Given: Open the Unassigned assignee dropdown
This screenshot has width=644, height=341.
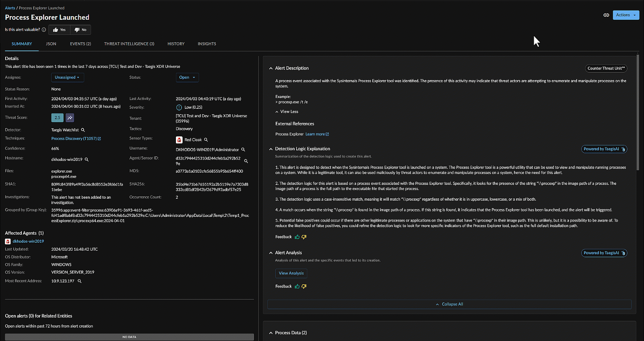Looking at the screenshot, I should (x=67, y=77).
